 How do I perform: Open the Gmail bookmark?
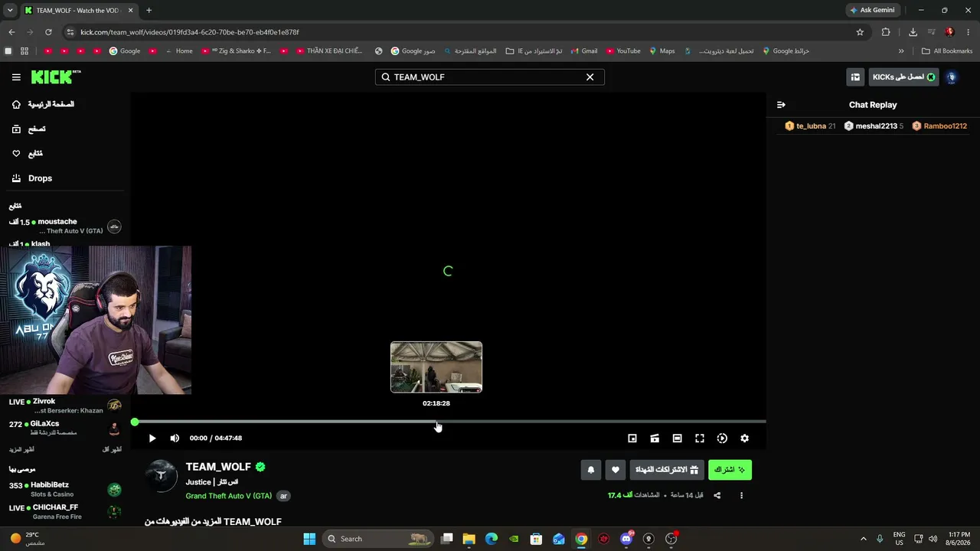pos(583,51)
